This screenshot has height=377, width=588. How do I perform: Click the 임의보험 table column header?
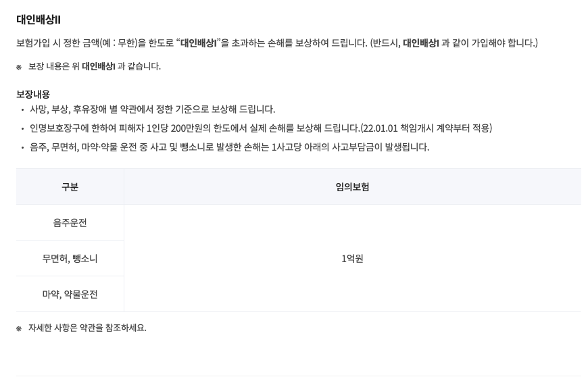pos(353,186)
